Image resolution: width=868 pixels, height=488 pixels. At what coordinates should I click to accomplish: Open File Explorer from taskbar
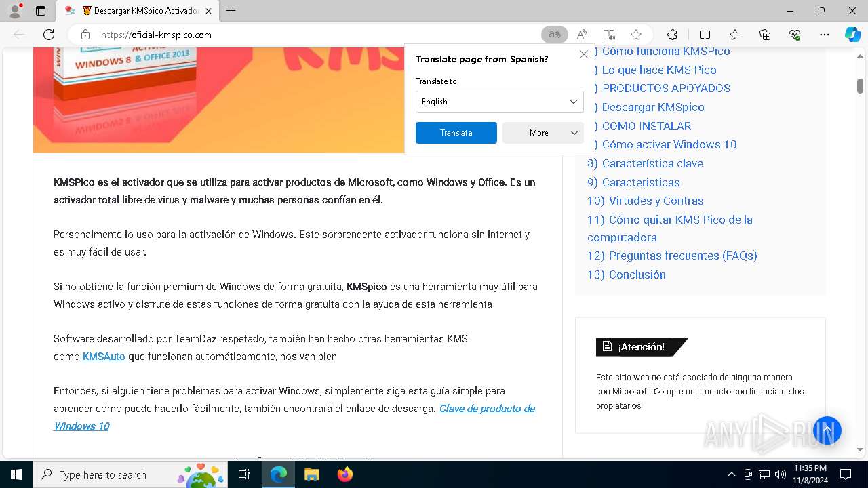[311, 474]
